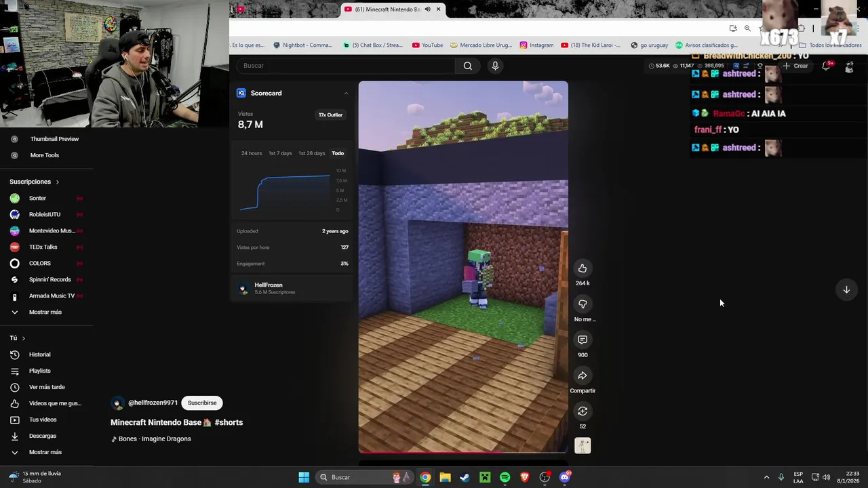Viewport: 868px width, 488px height.
Task: Click the Windows Start button
Action: (304, 477)
